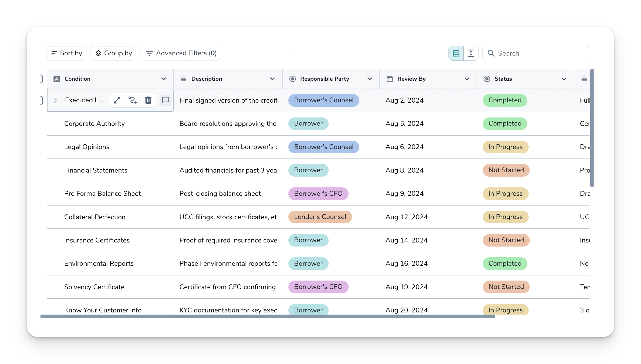Click the Lender's Counsel tag
Image resolution: width=641 pixels, height=364 pixels.
click(320, 217)
